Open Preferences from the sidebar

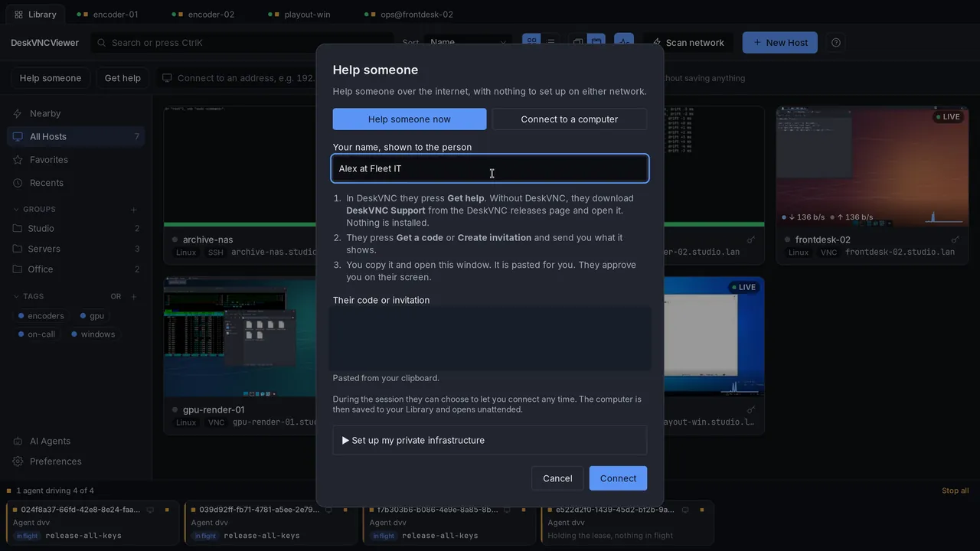pyautogui.click(x=76, y=461)
